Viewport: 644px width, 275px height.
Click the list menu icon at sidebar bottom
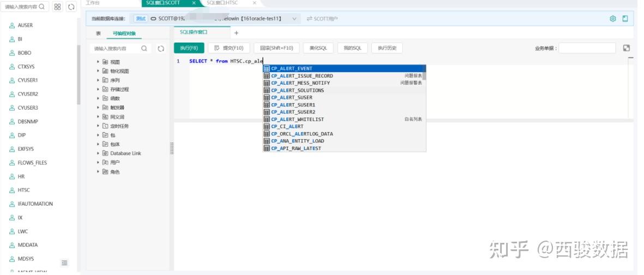point(64,262)
